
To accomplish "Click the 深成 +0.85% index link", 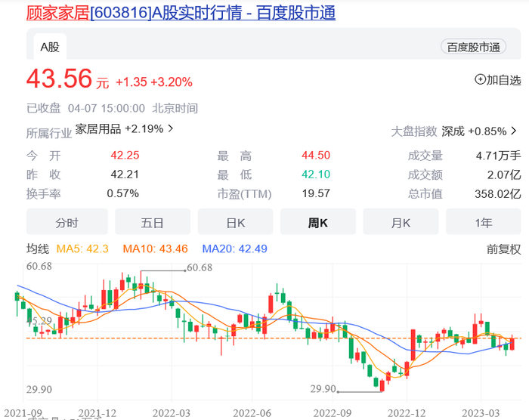I will click(x=474, y=131).
